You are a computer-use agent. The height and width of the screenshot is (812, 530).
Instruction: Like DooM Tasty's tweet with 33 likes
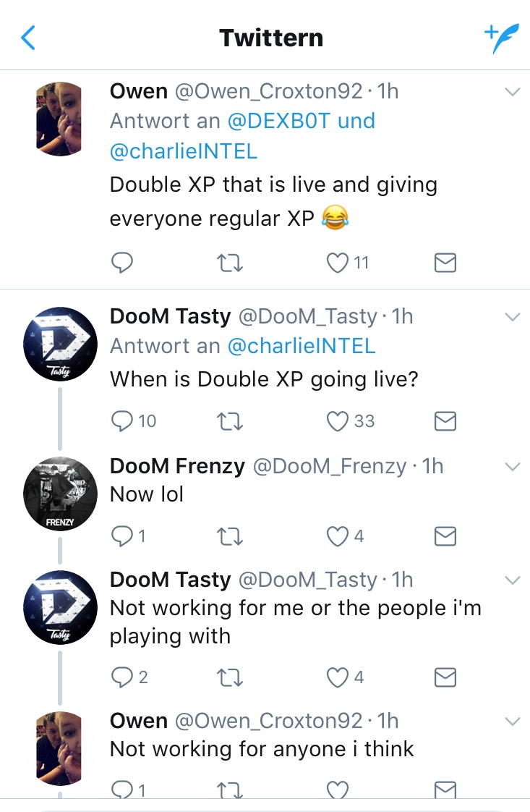338,421
